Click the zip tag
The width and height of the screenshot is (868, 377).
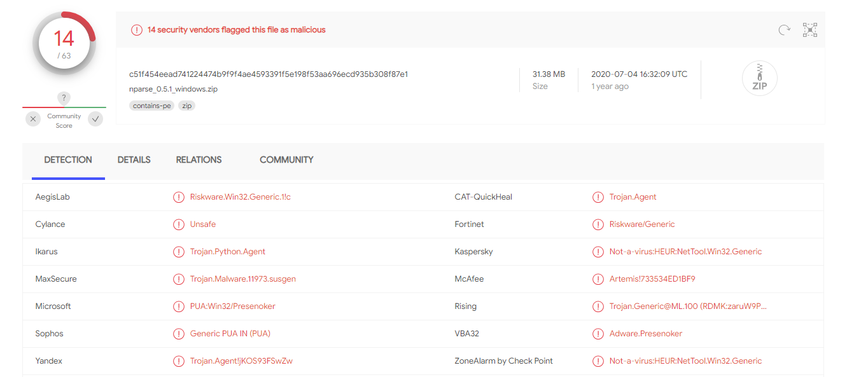point(187,106)
